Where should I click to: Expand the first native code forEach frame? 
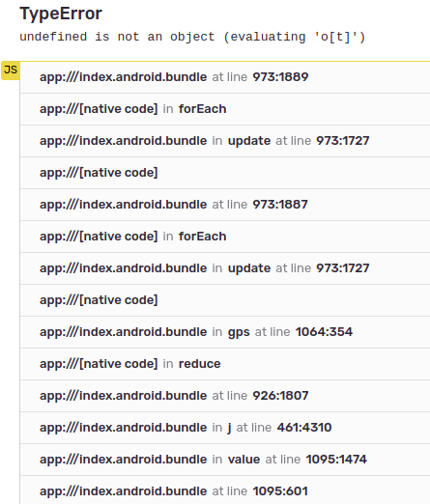pyautogui.click(x=225, y=109)
